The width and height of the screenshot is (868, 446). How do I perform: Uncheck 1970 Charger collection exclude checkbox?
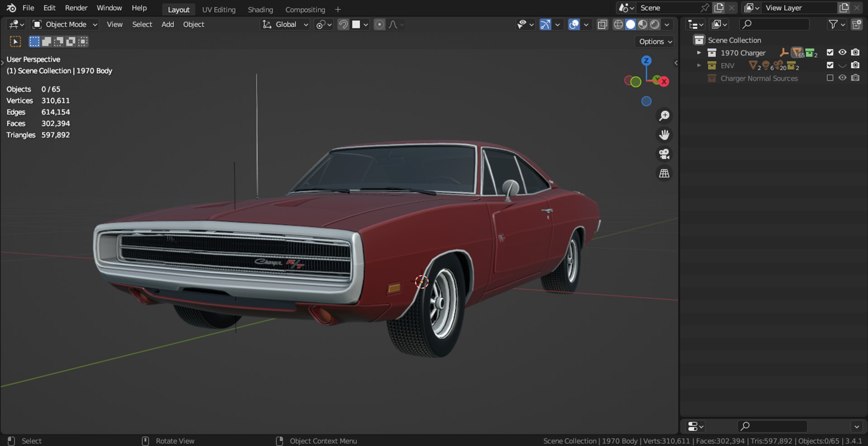tap(830, 52)
